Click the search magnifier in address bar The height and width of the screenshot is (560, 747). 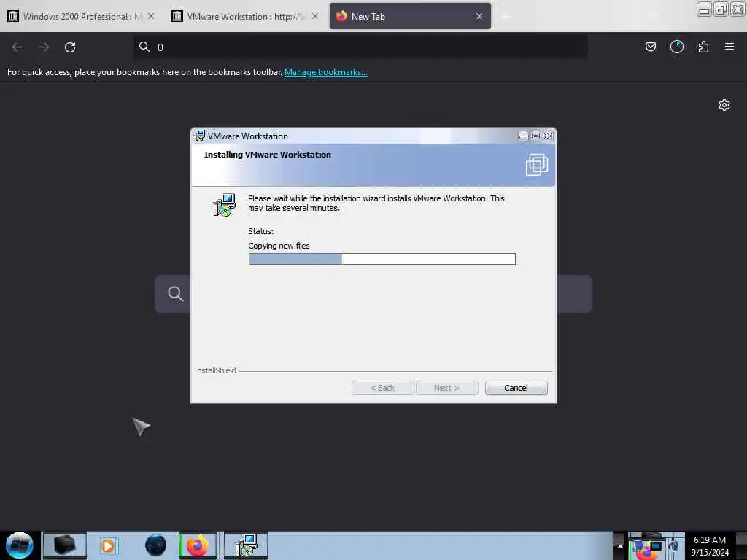tap(144, 47)
